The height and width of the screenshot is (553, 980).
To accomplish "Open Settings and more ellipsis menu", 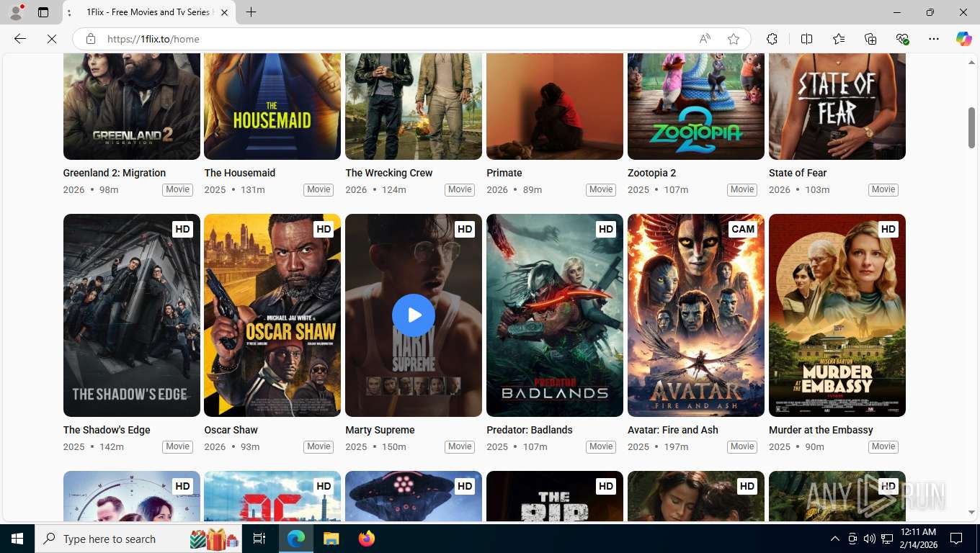I will (x=934, y=39).
